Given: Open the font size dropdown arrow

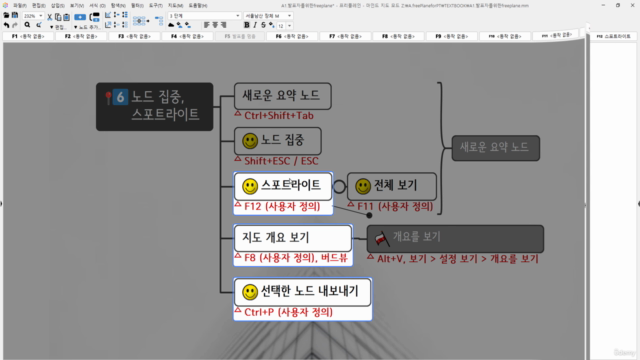Looking at the screenshot, I should (x=289, y=26).
